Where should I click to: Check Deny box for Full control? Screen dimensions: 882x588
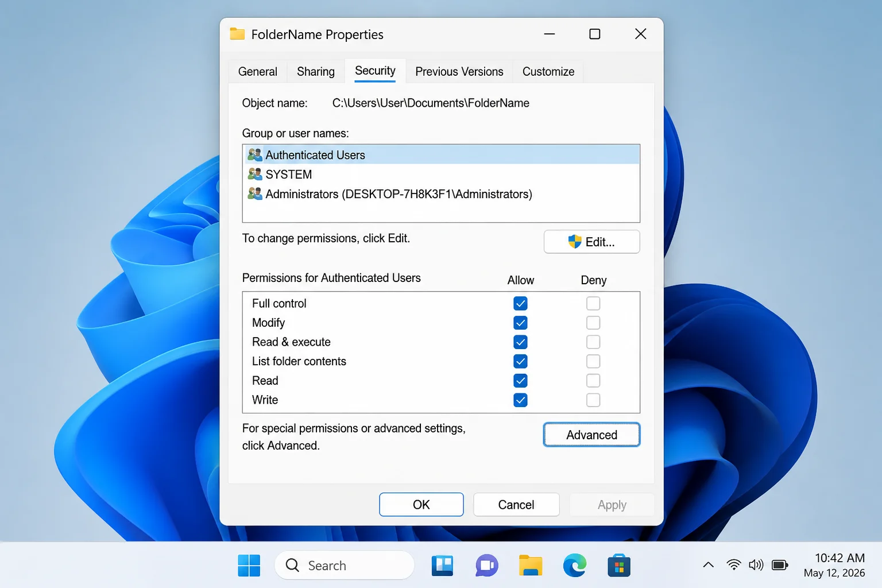click(593, 303)
